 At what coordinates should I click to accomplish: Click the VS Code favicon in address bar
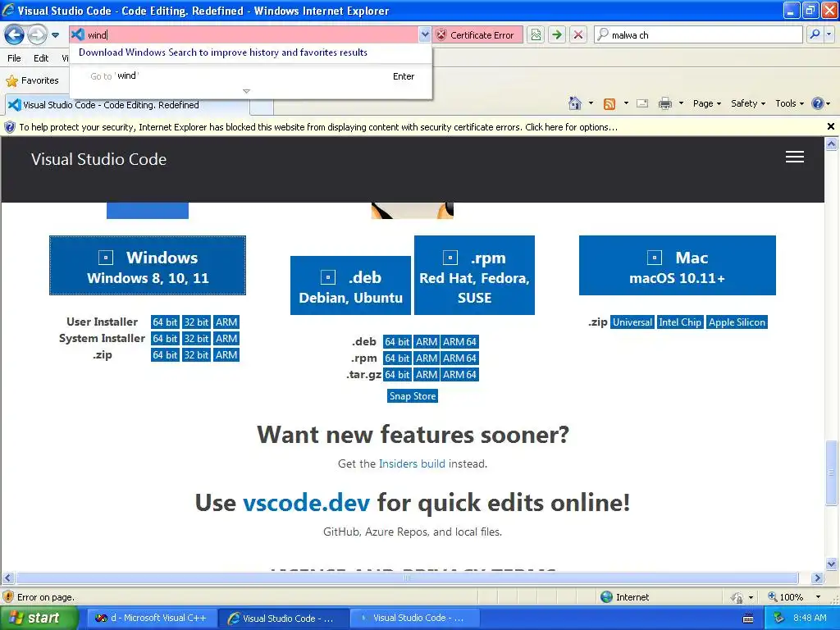(78, 34)
